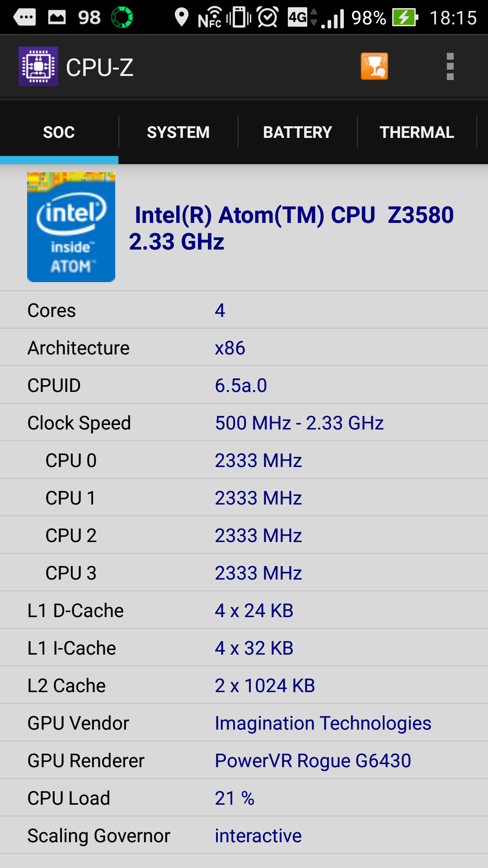Tap the Intel Atom Z3580 processor title

click(x=291, y=228)
